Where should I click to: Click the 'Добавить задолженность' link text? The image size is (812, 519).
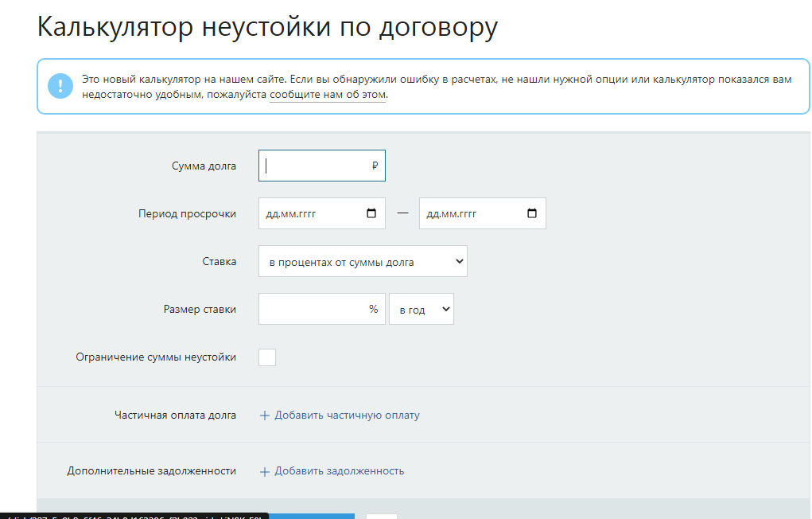click(339, 471)
